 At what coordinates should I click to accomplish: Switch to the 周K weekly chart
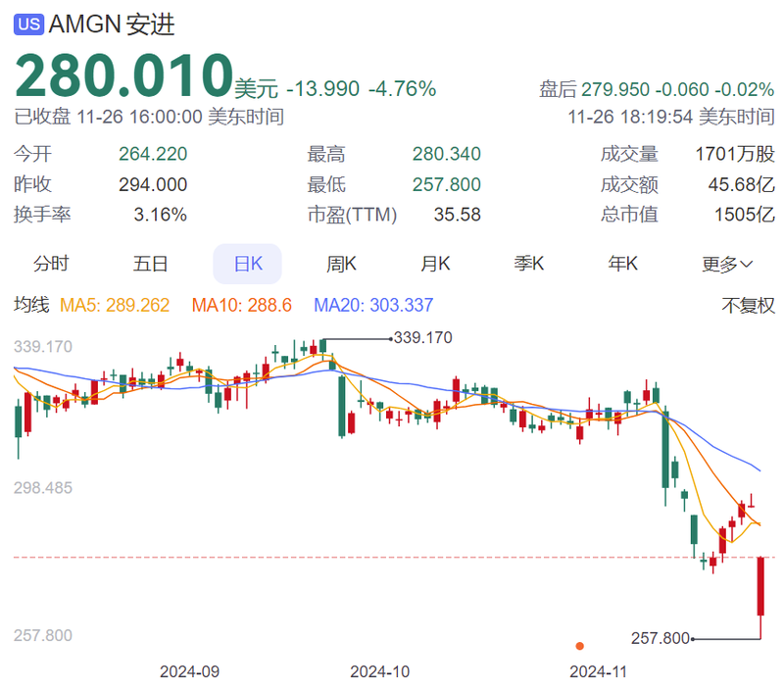point(341,264)
